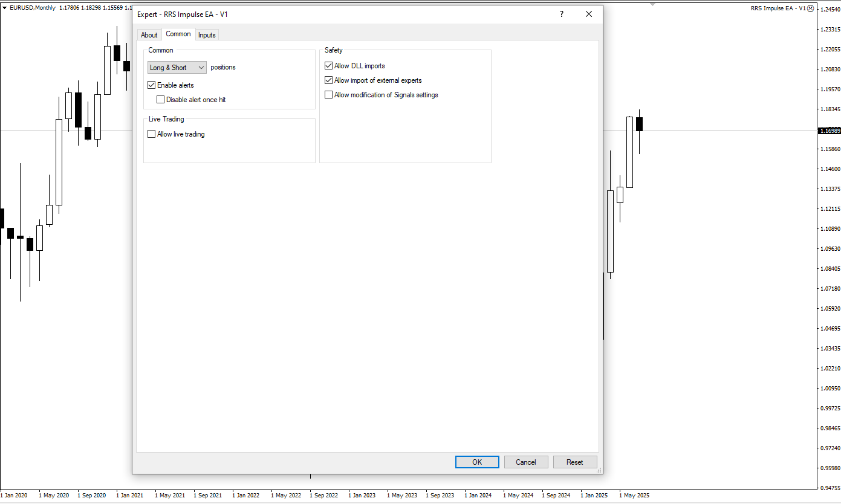Toggle the Enable alerts checkbox

click(x=152, y=85)
